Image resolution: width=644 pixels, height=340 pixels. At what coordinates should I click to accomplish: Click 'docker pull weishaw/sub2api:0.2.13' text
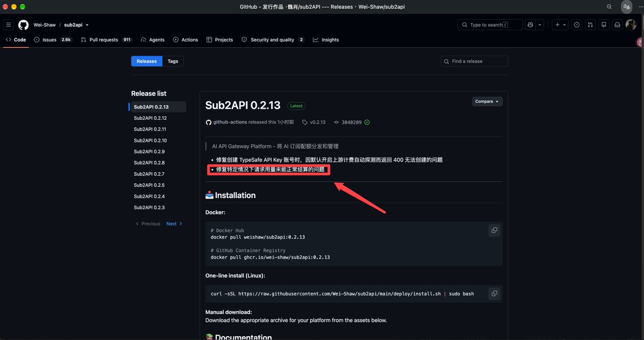tap(258, 237)
